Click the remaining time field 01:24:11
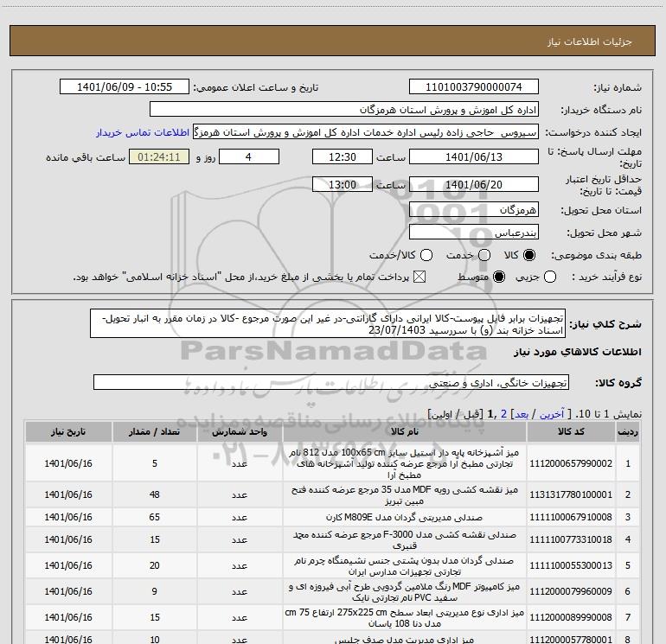This screenshot has width=666, height=644. pyautogui.click(x=159, y=156)
